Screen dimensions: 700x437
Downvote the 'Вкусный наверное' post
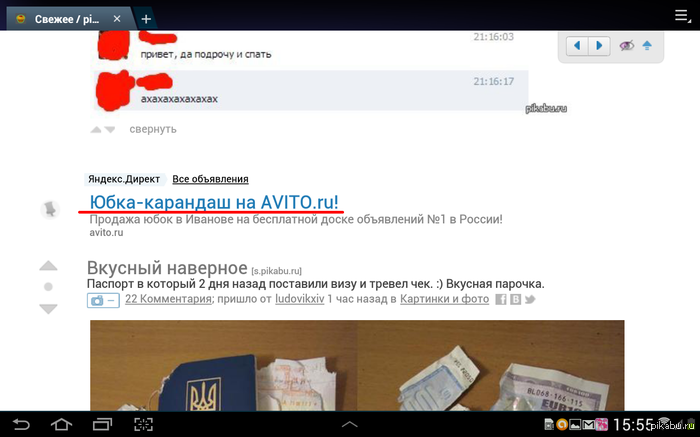(x=48, y=308)
